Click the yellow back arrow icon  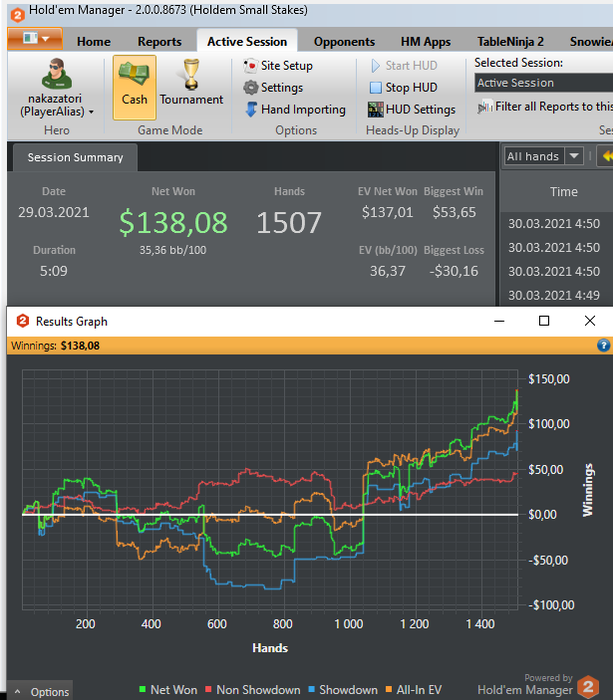click(x=607, y=156)
